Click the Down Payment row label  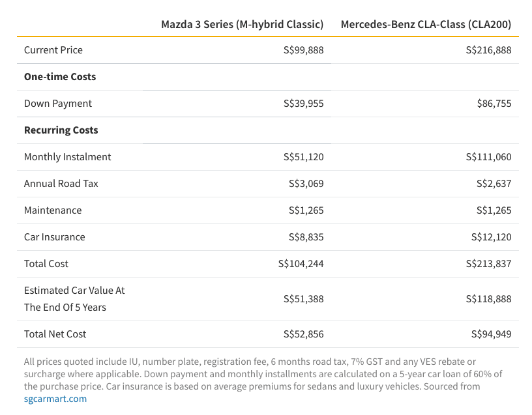point(58,104)
